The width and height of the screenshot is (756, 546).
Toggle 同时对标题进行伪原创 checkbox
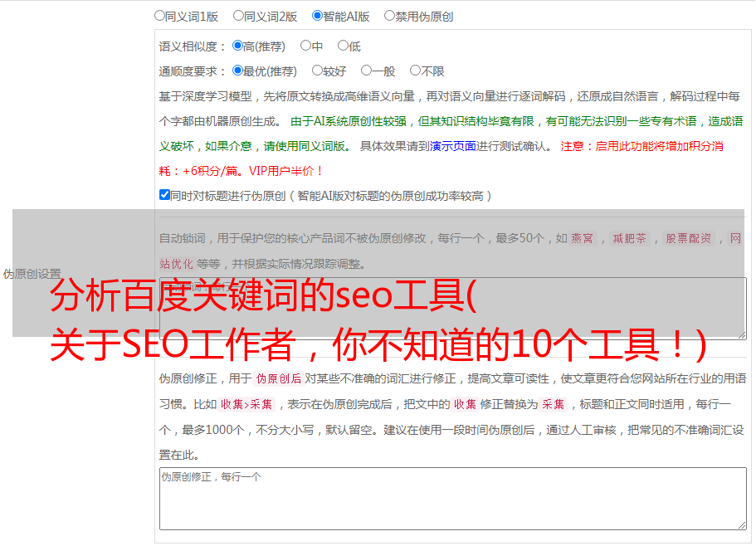coord(164,195)
